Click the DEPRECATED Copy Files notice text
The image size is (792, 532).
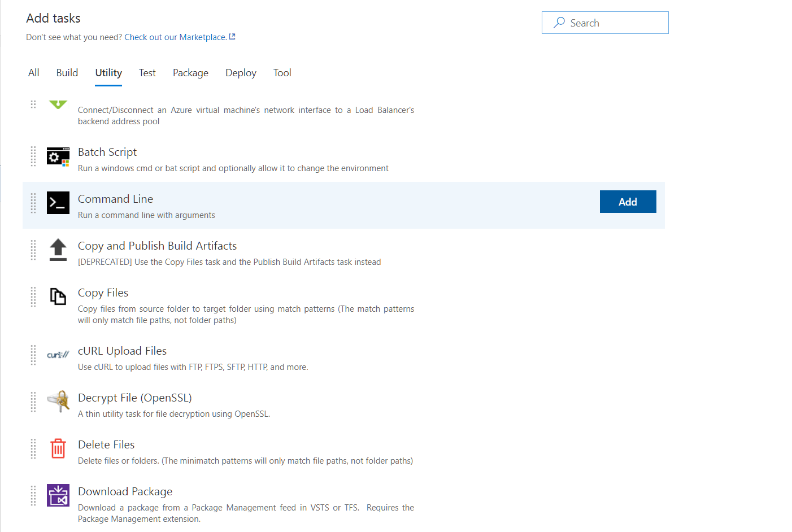(229, 262)
